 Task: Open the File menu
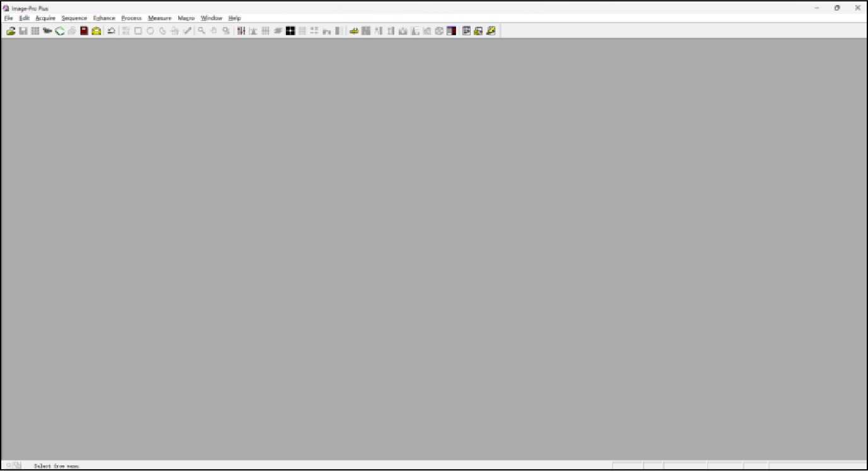coord(8,18)
